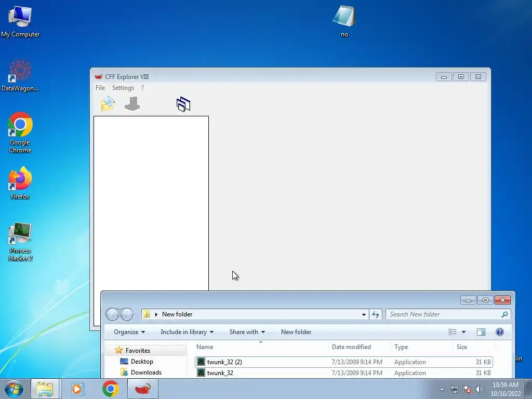Sort files by the Name column
Viewport: 532px width, 399px height.
pos(261,347)
